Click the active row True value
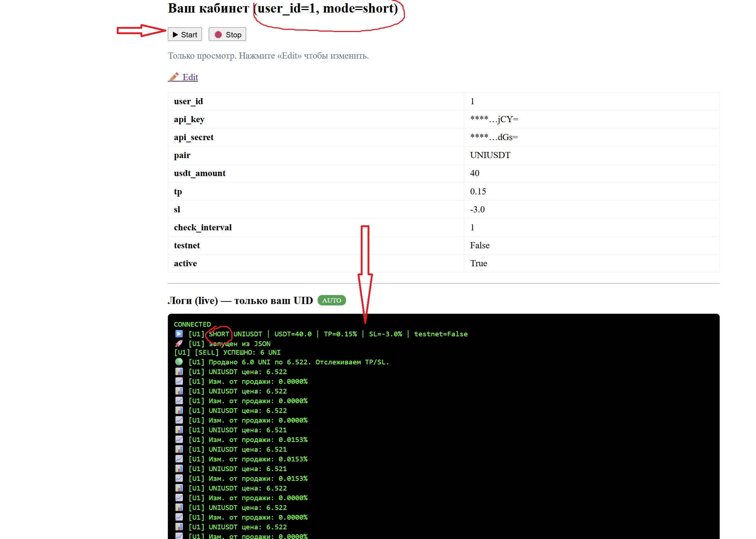756x539 pixels. tap(479, 263)
